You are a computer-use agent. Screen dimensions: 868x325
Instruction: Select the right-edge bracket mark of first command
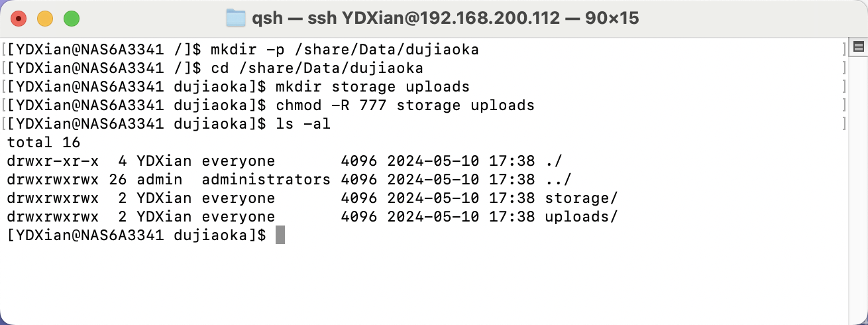pyautogui.click(x=844, y=49)
